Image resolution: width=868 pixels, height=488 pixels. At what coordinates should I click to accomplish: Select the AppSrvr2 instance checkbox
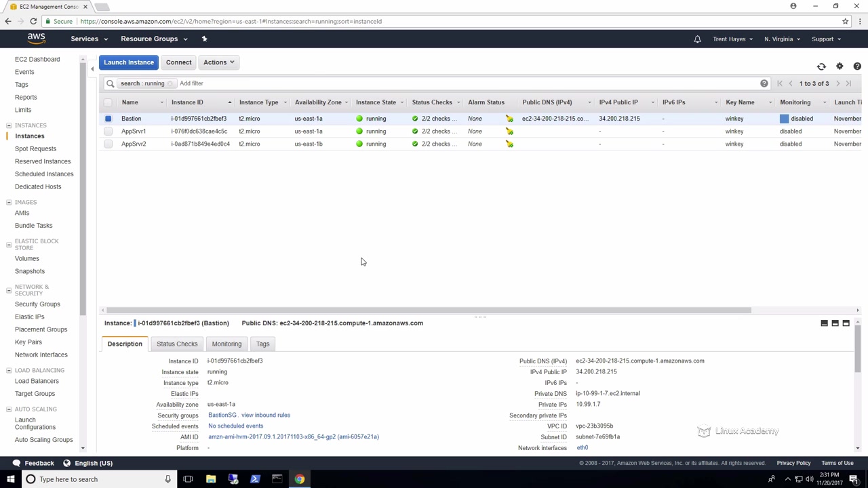tap(108, 144)
